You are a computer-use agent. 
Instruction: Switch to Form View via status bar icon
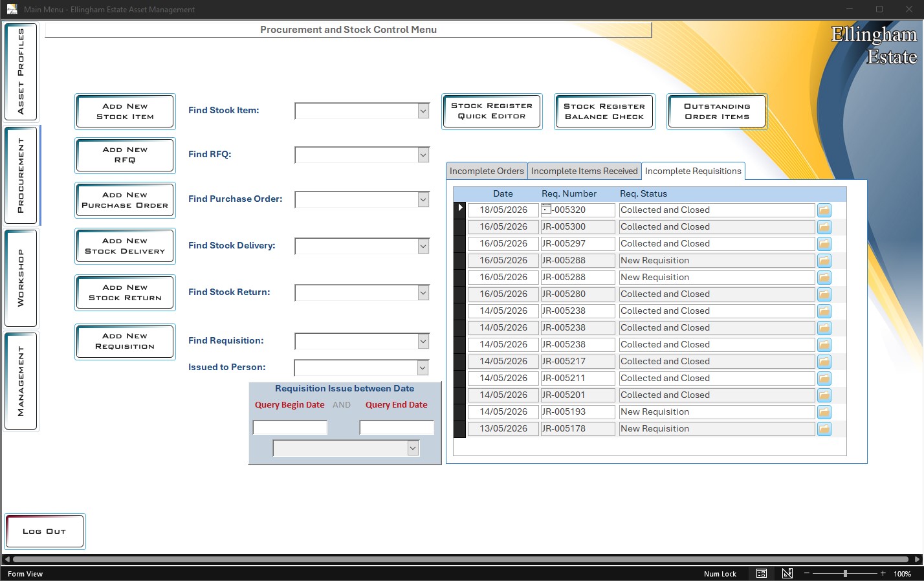pyautogui.click(x=762, y=574)
